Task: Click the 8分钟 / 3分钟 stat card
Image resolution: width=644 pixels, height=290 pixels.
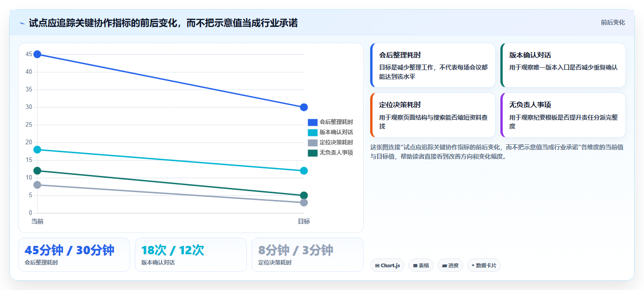Action: point(308,255)
